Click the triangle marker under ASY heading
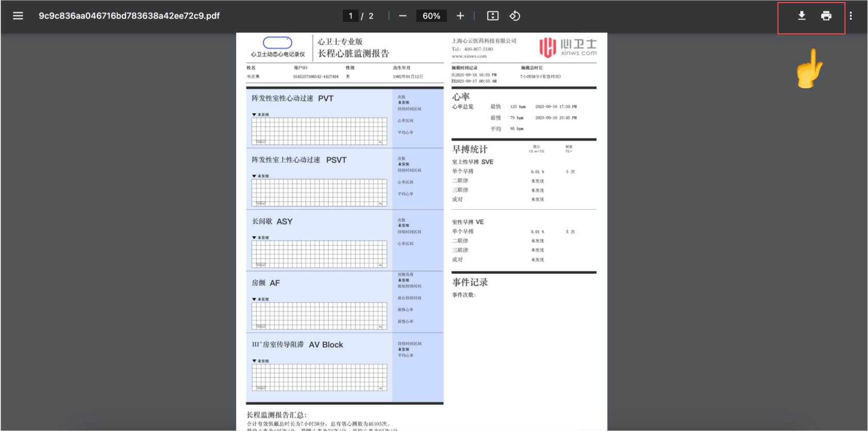The width and height of the screenshot is (868, 431). (x=254, y=238)
